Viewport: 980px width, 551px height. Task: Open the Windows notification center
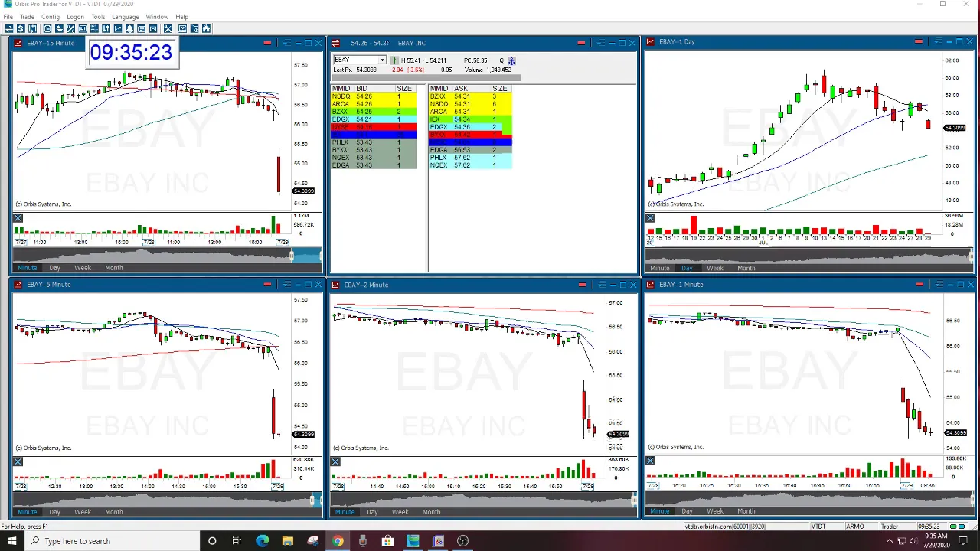(x=964, y=541)
